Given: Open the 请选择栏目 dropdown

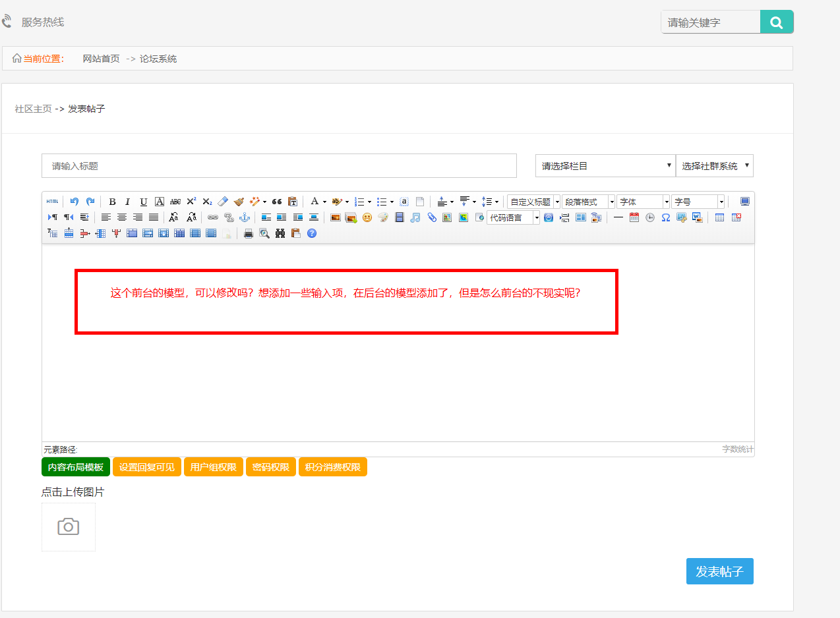Looking at the screenshot, I should click(605, 166).
